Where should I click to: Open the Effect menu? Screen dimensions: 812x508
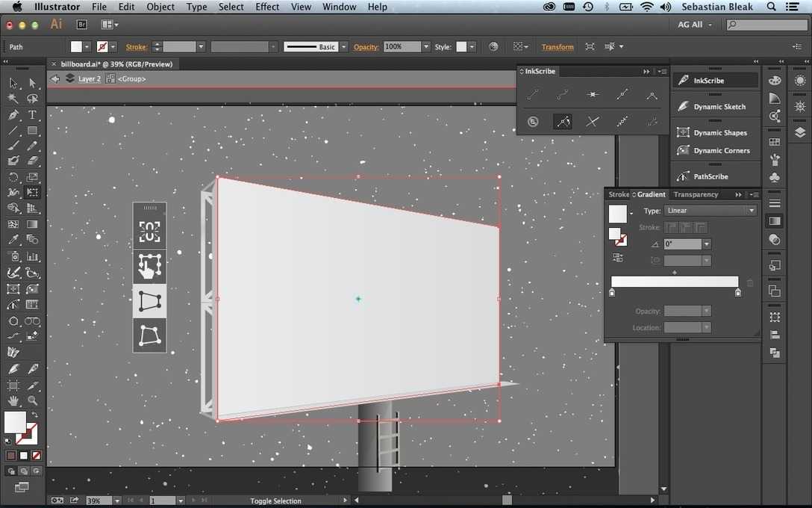(267, 7)
